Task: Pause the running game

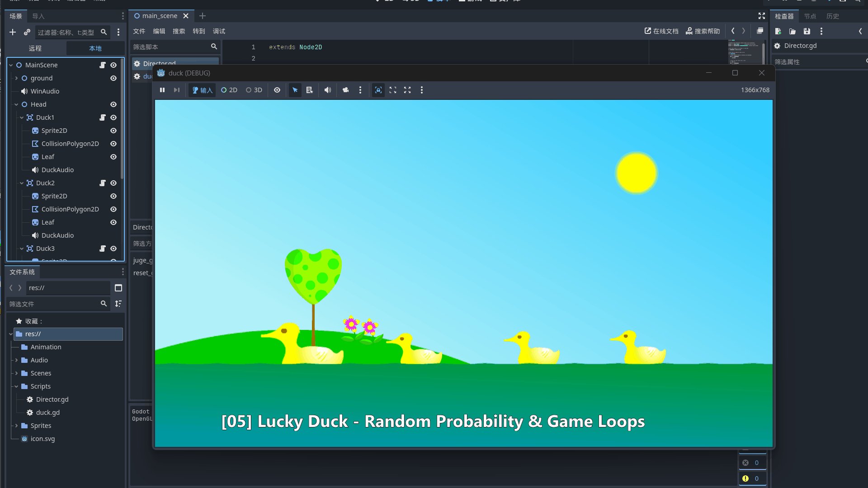Action: 162,90
